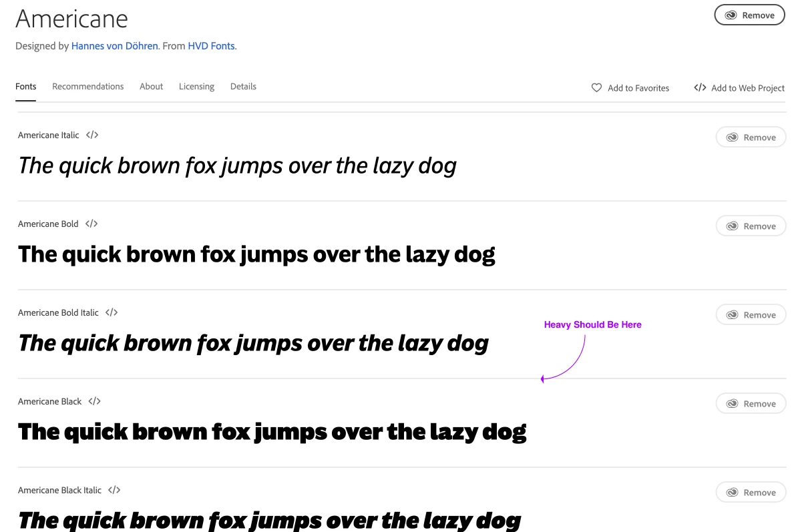Open the Licensing tab
This screenshot has width=792, height=532.
point(196,86)
